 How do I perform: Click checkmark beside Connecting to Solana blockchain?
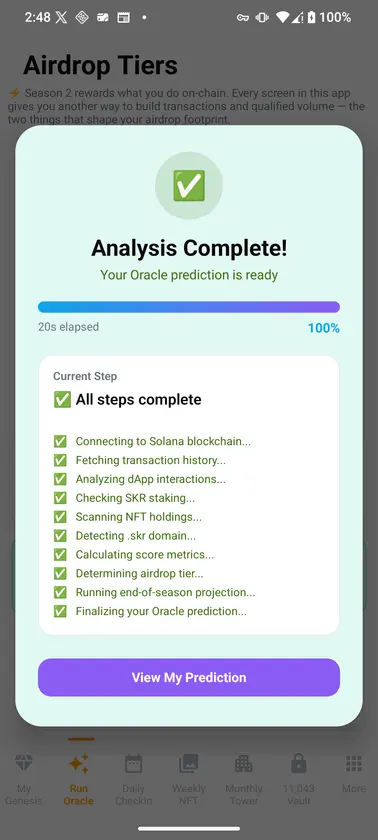click(x=60, y=441)
